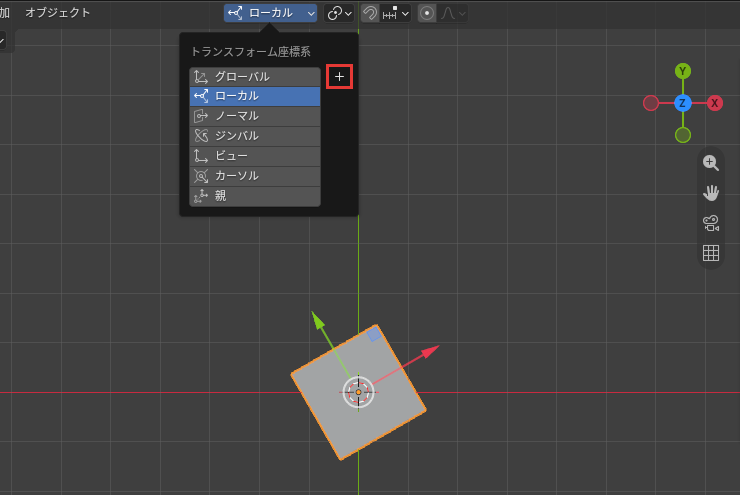
Task: Click the blue plane handle on gizmo
Action: point(374,335)
